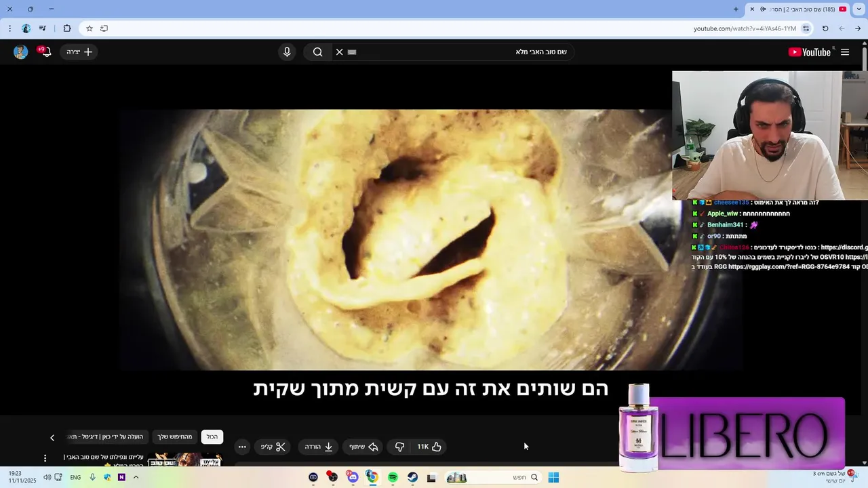Open Discord from the taskbar
Viewport: 868px width, 488px height.
(353, 477)
